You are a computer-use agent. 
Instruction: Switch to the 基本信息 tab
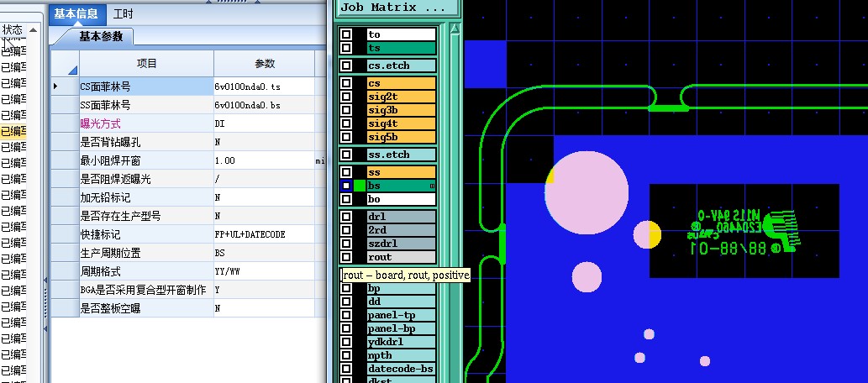click(x=76, y=13)
